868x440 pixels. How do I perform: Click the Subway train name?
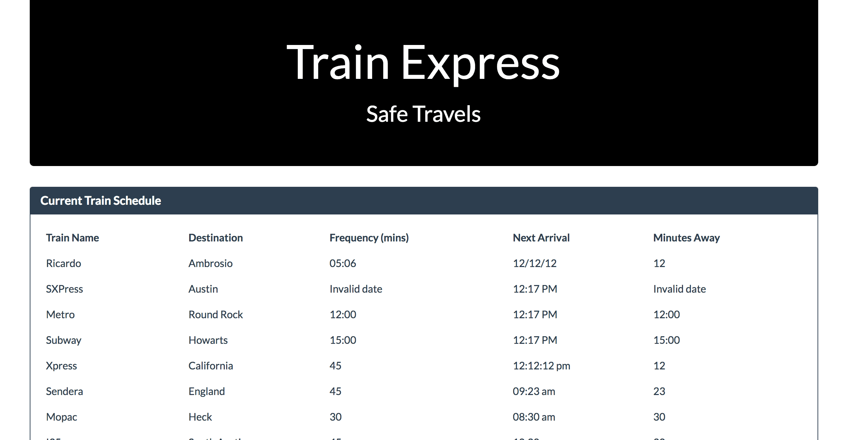coord(63,340)
